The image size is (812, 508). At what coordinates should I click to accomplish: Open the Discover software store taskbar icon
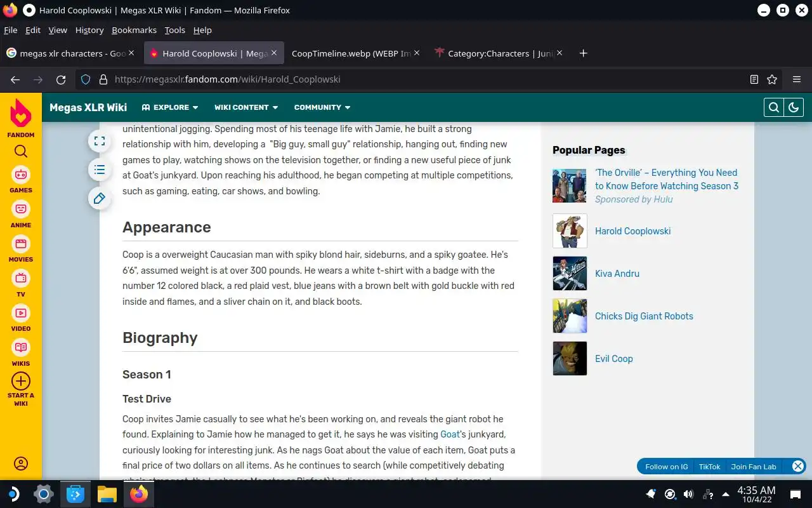coord(75,494)
